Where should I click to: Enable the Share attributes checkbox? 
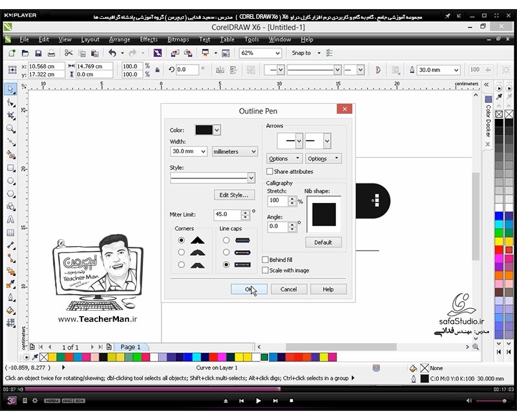(x=269, y=171)
